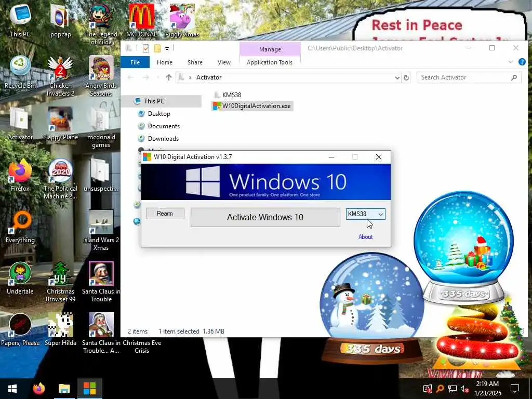This screenshot has height=399, width=532.
Task: Go up one folder level
Action: point(169,78)
